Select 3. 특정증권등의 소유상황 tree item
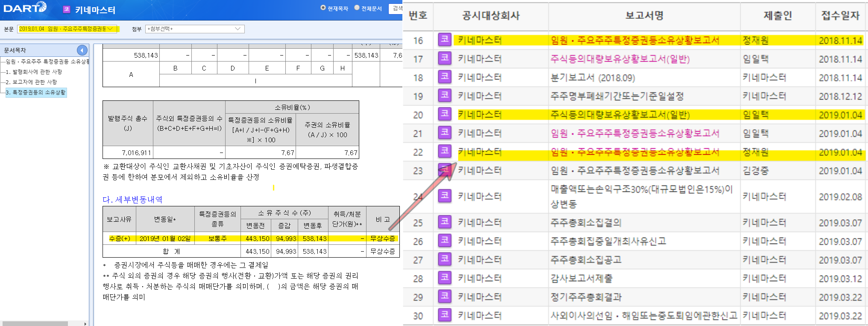 click(x=36, y=92)
